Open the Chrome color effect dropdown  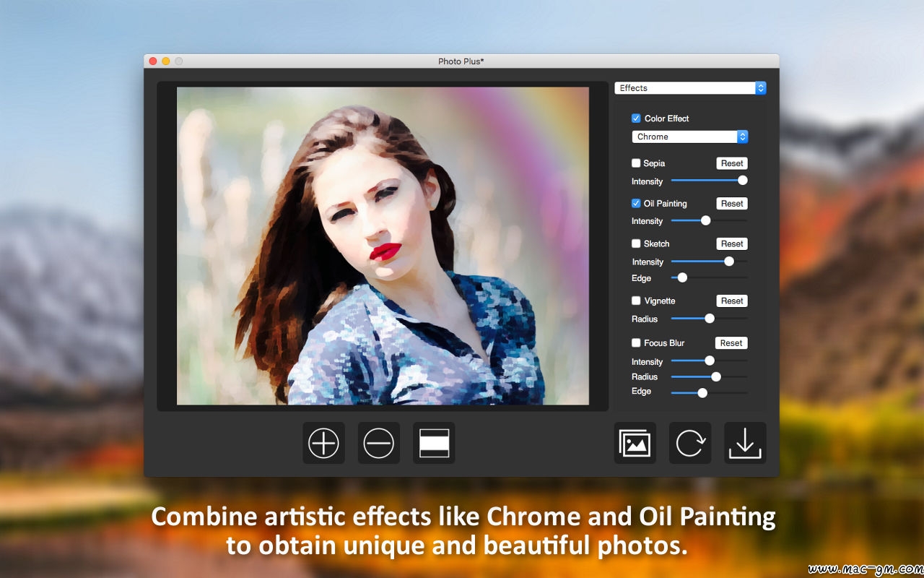[x=690, y=137]
